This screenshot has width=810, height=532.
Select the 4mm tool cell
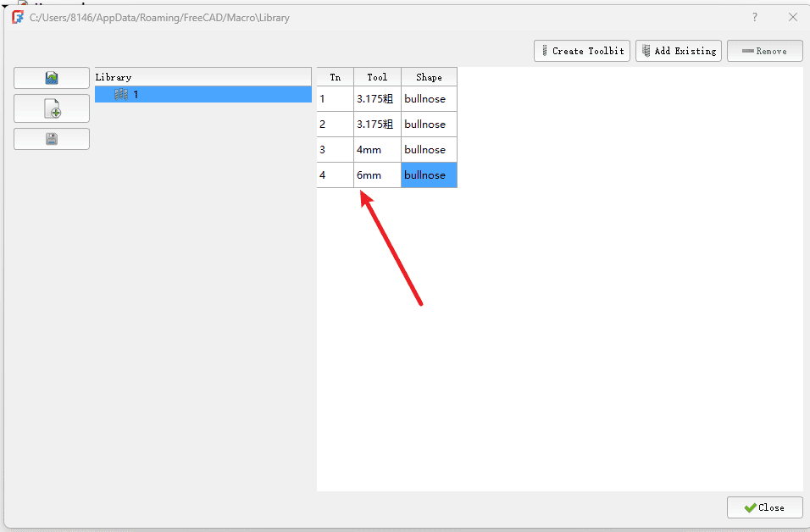click(x=377, y=150)
